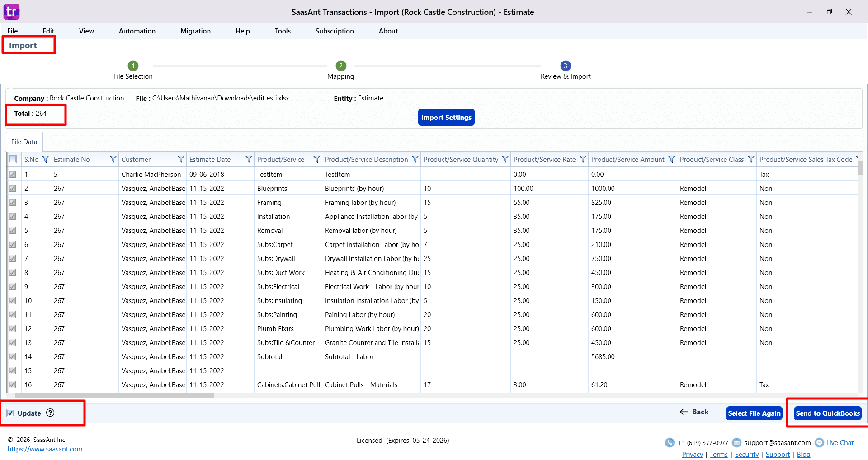Open filter for Product/Service Rate
This screenshot has width=868, height=460.
pyautogui.click(x=583, y=159)
